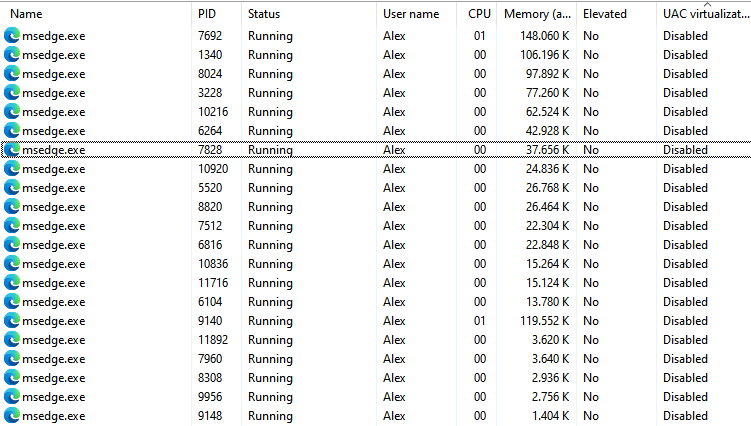Select the Edge icon for PID 11716
Image resolution: width=751 pixels, height=426 pixels.
(x=12, y=283)
